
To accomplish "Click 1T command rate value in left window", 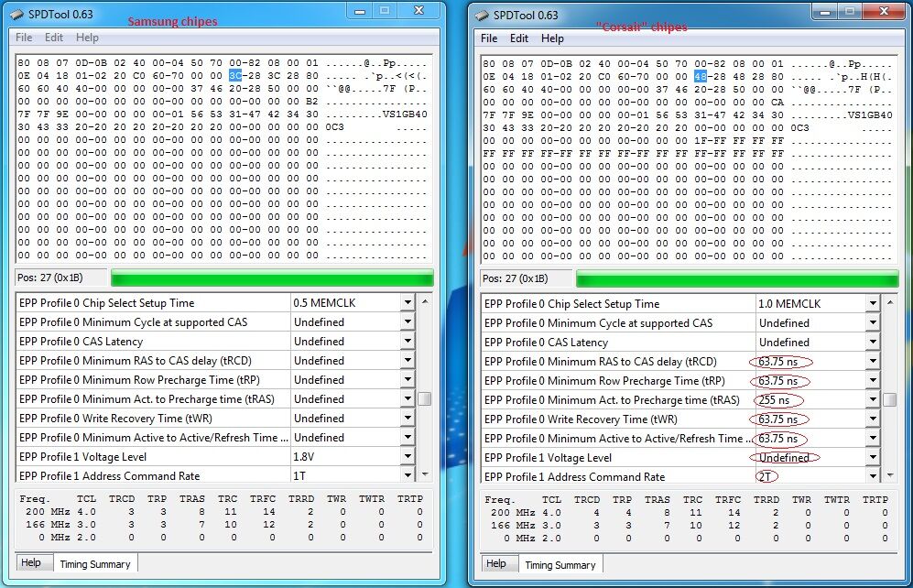I will (299, 475).
